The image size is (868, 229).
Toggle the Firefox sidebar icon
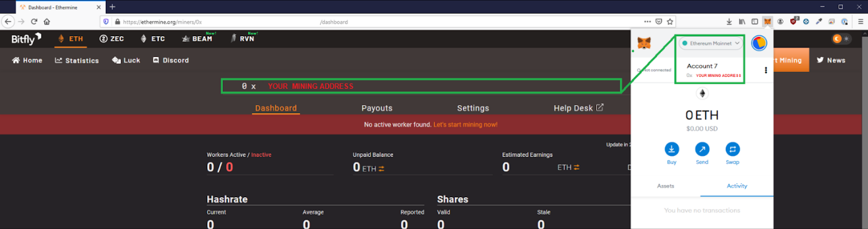[755, 21]
